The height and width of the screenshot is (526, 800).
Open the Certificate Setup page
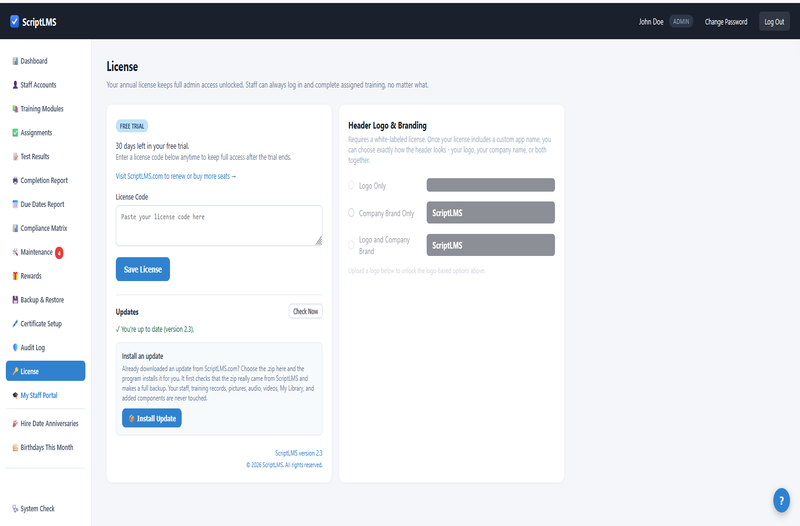point(45,323)
